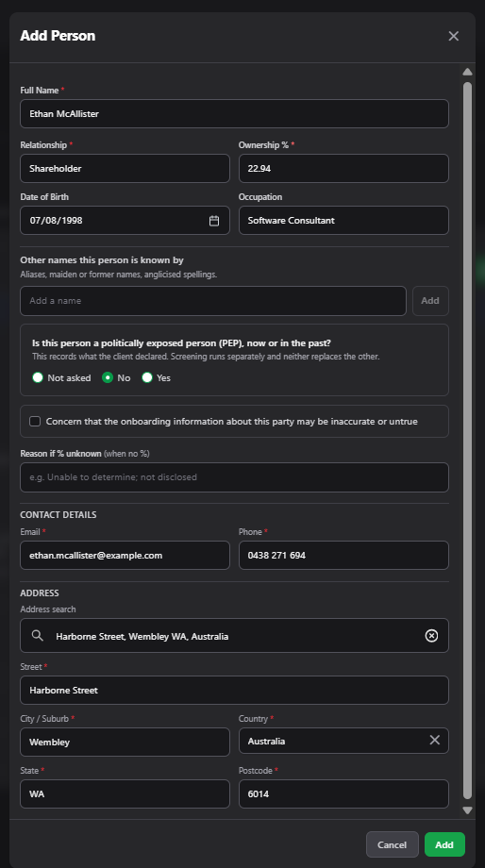485x868 pixels.
Task: Click the Address search field
Action: 234,636
